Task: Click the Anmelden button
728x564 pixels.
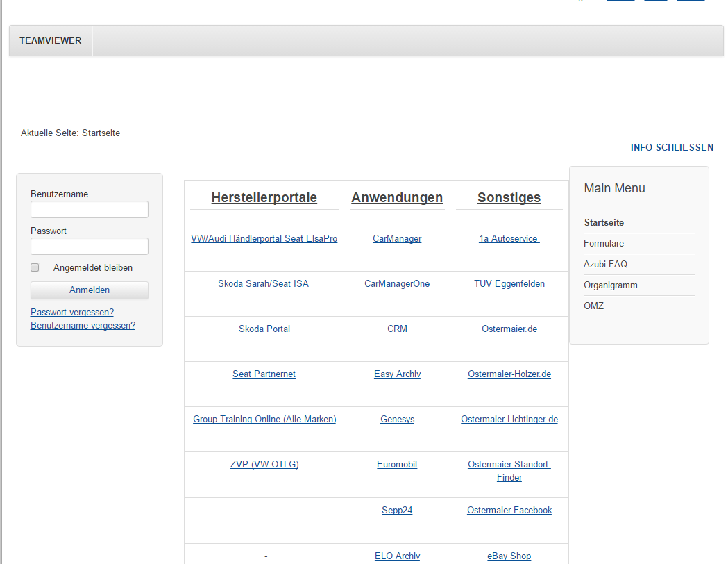Action: [90, 290]
